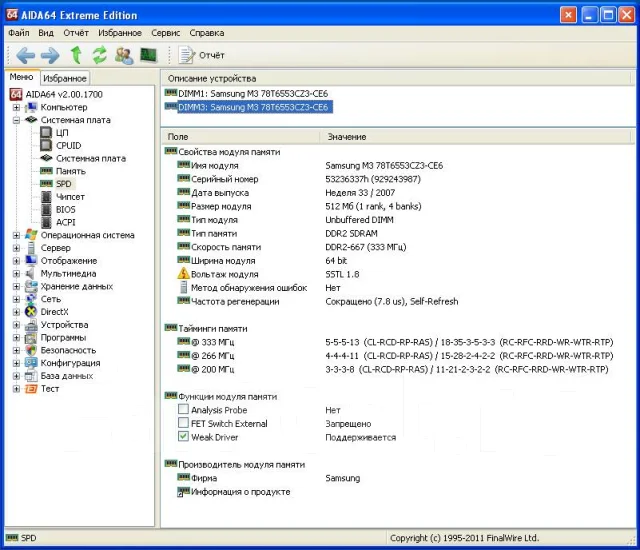Expand the Сеть tree node
Screen dimensions: 640x550
(x=16, y=299)
